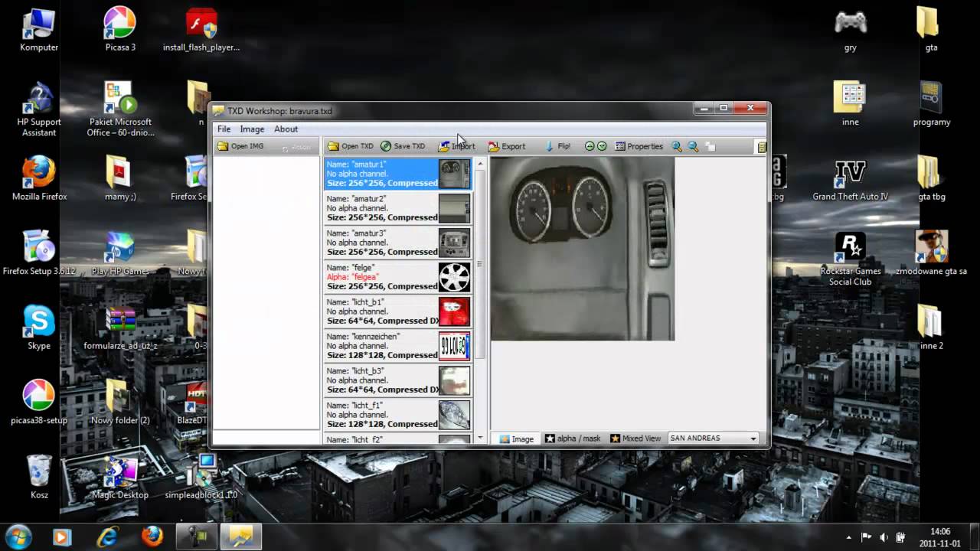
Task: Select the "licht_b1" texture entry
Action: [398, 311]
